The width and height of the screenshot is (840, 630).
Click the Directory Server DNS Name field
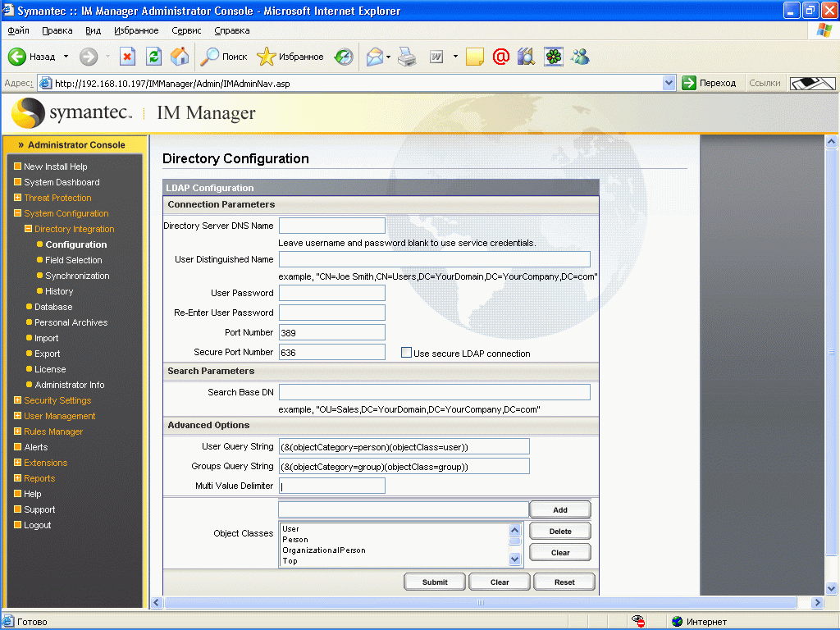tap(331, 225)
